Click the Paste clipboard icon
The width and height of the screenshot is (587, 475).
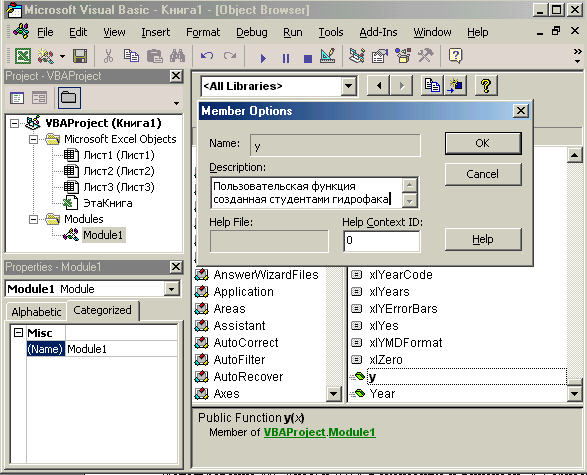pos(155,57)
